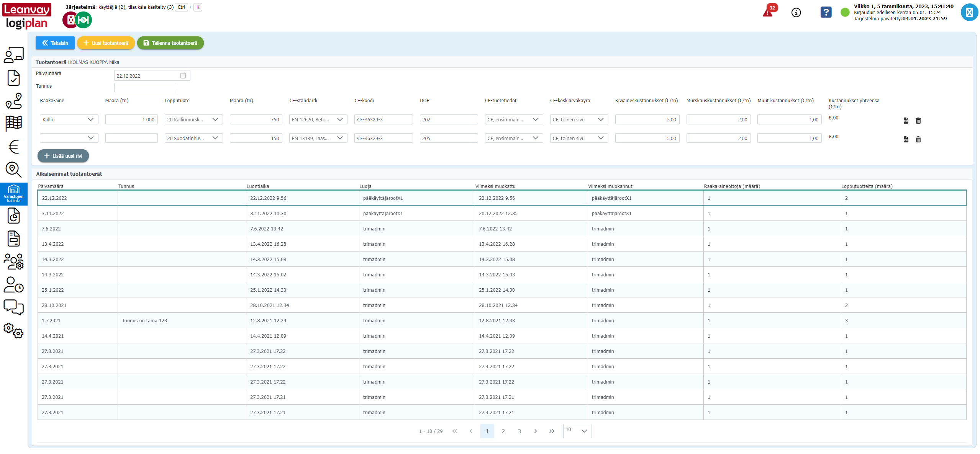This screenshot has width=980, height=454.
Task: Click the green round user badge in header
Action: pos(84,20)
